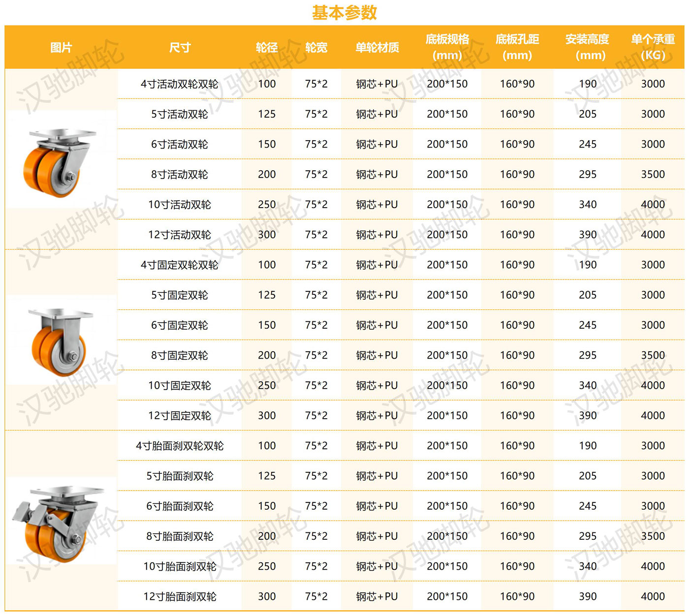The height and width of the screenshot is (616, 689).
Task: Select the 尺寸 column header
Action: pyautogui.click(x=180, y=47)
